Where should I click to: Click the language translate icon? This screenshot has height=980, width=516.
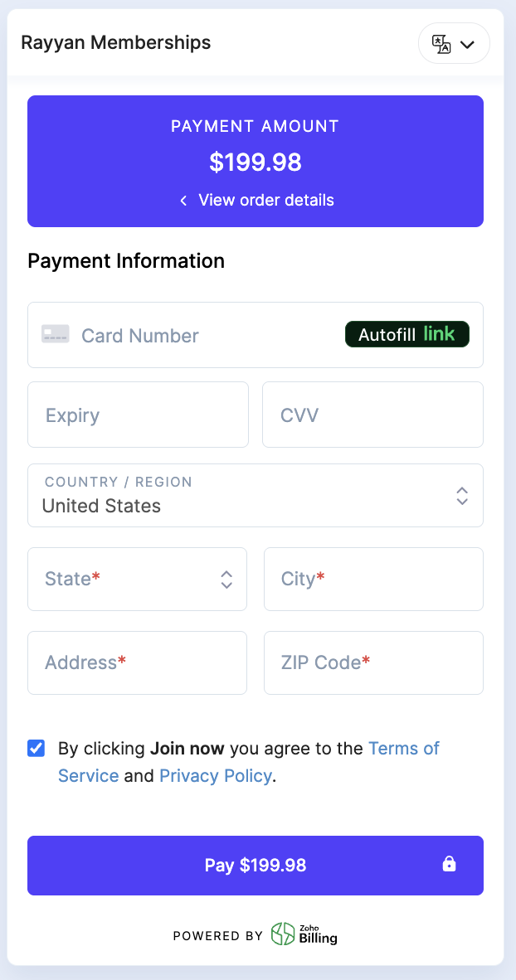pos(441,44)
